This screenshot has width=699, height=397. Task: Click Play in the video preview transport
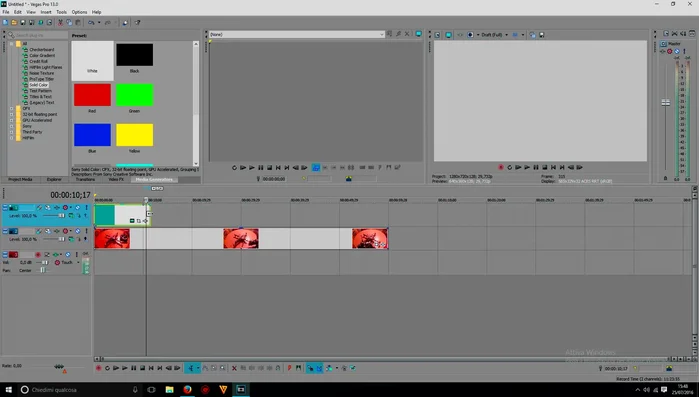pos(527,168)
